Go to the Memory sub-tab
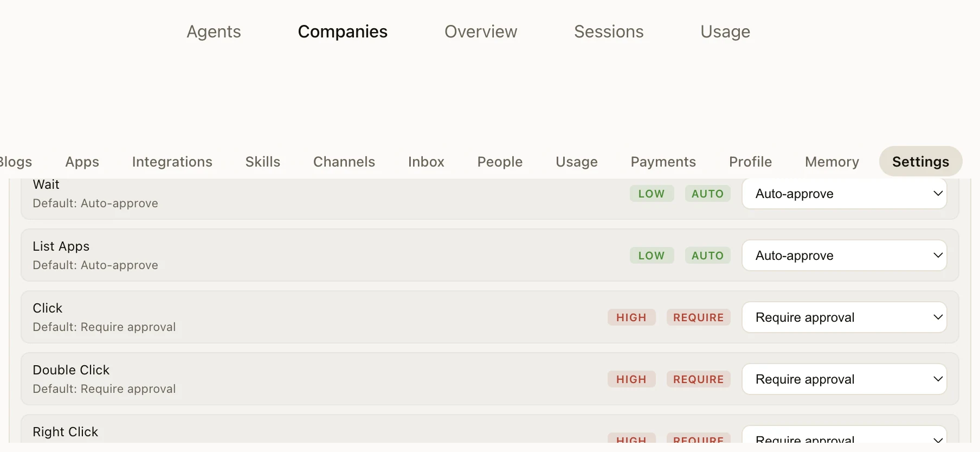 (x=832, y=162)
